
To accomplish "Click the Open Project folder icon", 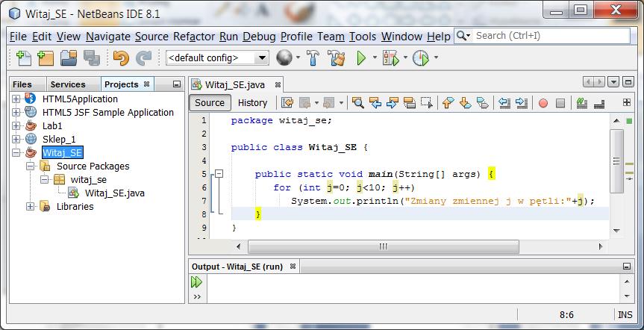I will pyautogui.click(x=69, y=58).
